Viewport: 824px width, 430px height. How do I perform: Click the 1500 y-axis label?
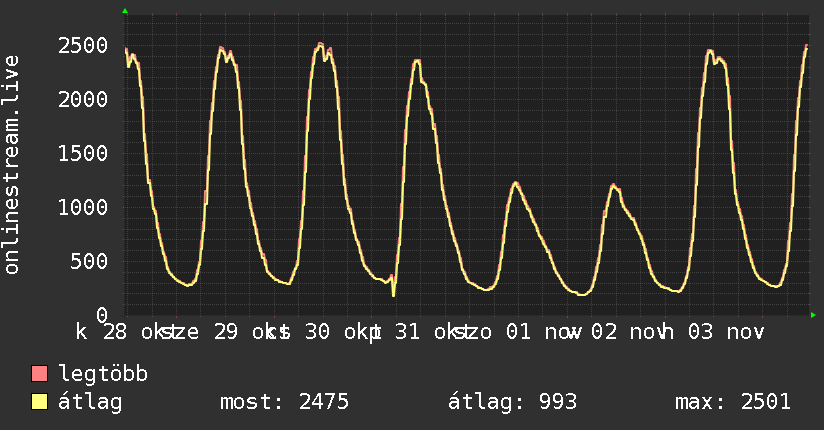pos(83,153)
